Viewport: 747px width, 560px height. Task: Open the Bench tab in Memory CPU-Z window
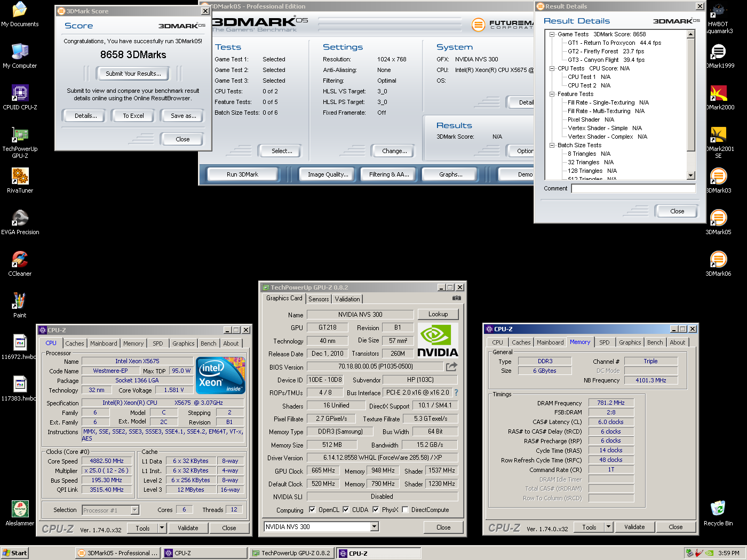[655, 342]
